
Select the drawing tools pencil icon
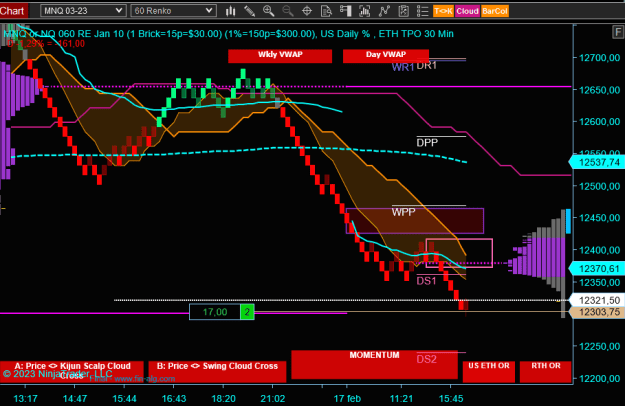(250, 11)
